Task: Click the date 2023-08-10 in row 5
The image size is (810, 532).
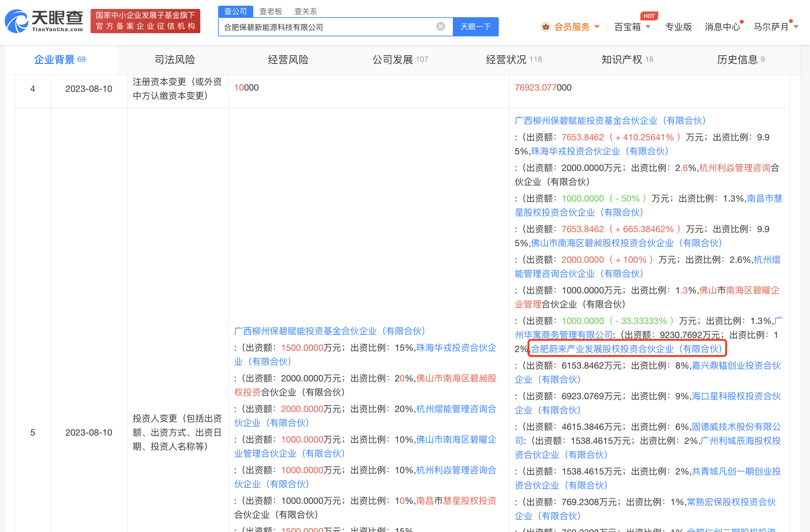Action: coord(89,433)
